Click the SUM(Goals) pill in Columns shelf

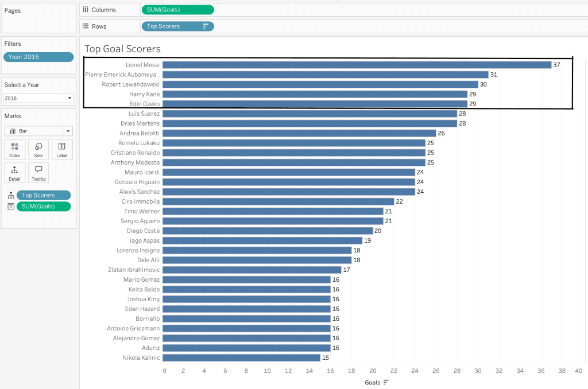[177, 10]
